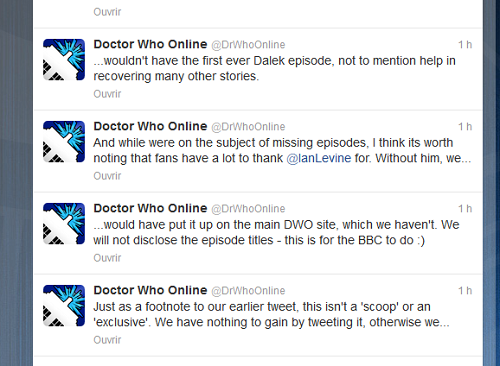Click the 1 h timestamp on DWO site tweet
This screenshot has width=500, height=366.
pyautogui.click(x=465, y=208)
